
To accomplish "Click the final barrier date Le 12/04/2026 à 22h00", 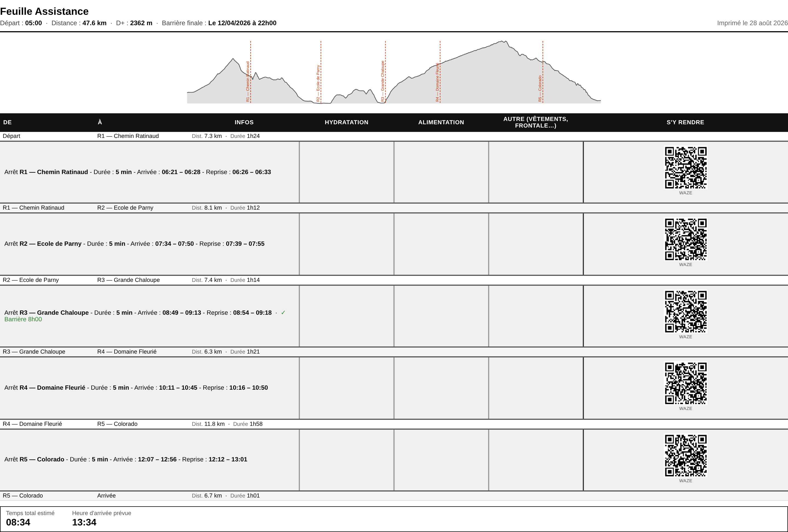I will pos(242,23).
